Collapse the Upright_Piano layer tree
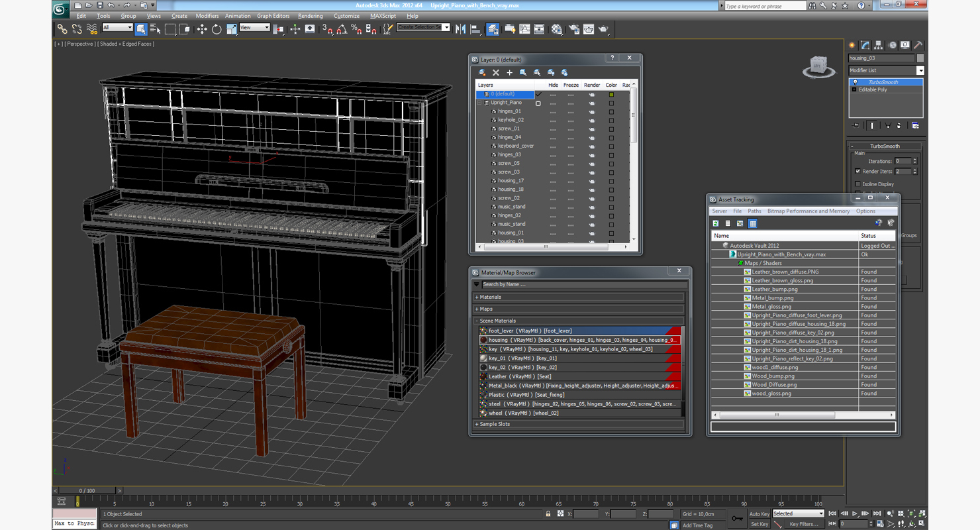The height and width of the screenshot is (530, 980). coord(480,103)
